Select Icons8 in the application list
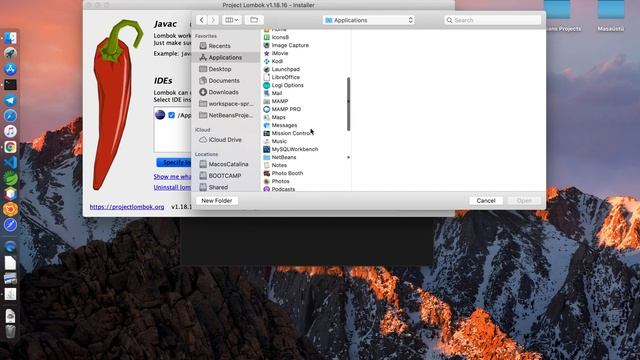This screenshot has height=360, width=640. (305, 37)
